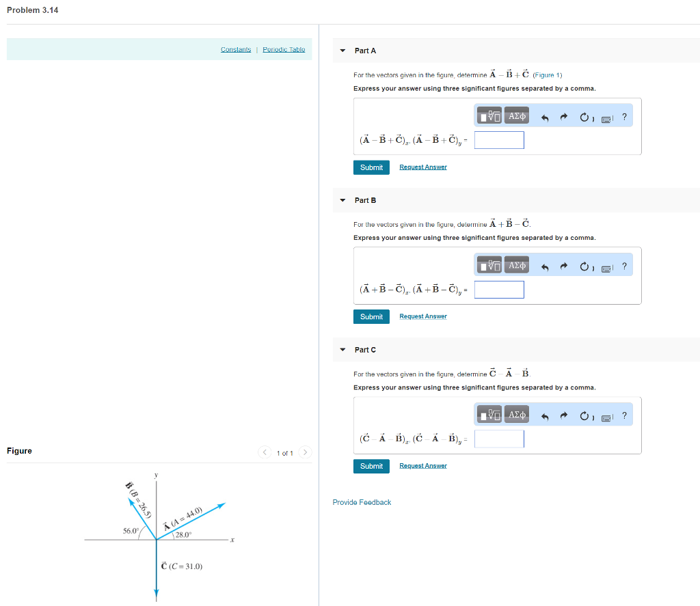Open the Periodic Table tab

click(284, 49)
